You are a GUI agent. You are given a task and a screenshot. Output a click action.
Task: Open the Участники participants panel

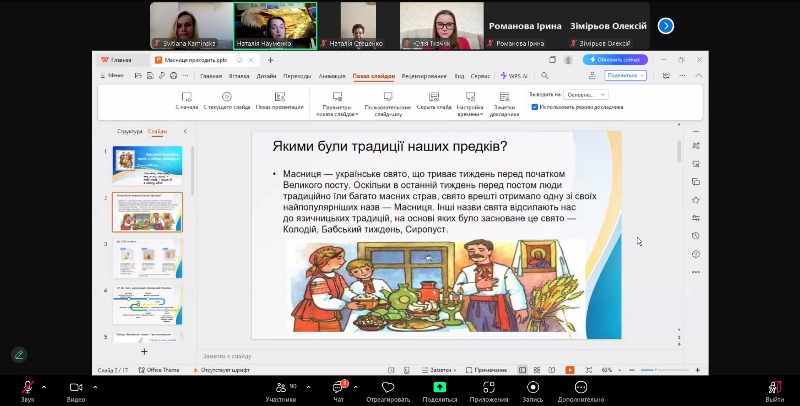click(280, 387)
